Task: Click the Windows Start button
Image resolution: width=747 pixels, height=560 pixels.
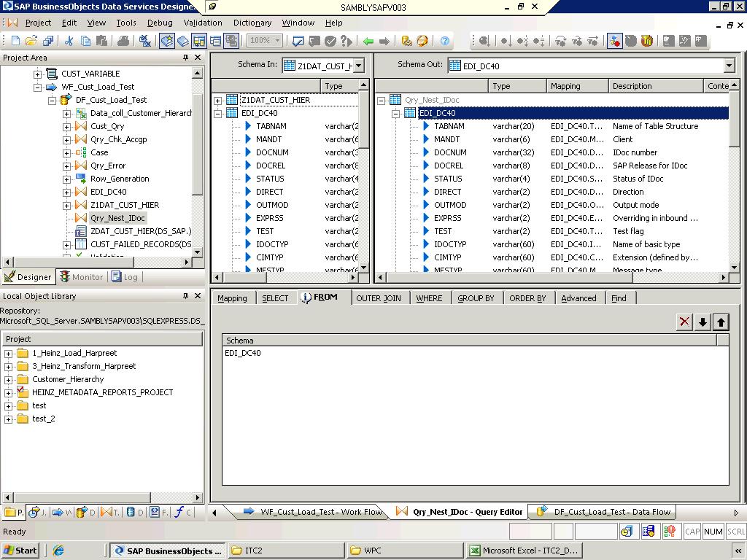Action: coord(20,551)
